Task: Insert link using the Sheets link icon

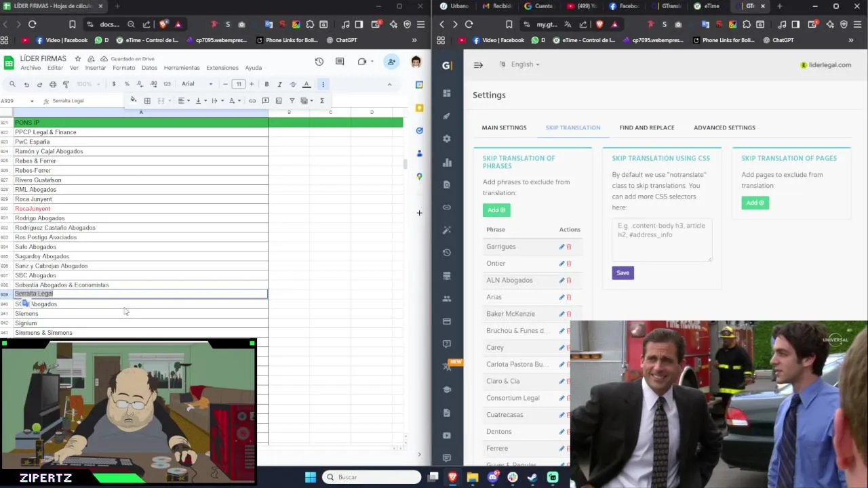Action: (x=252, y=101)
